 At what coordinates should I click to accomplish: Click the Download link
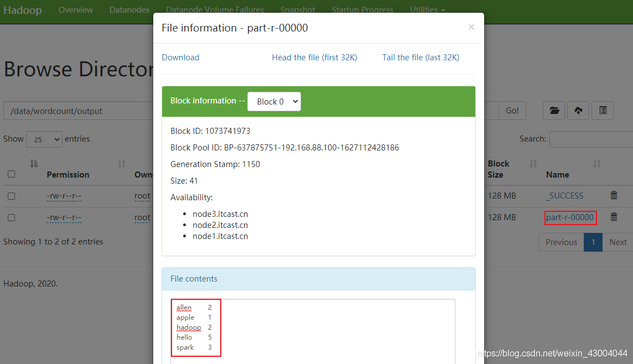pyautogui.click(x=180, y=58)
